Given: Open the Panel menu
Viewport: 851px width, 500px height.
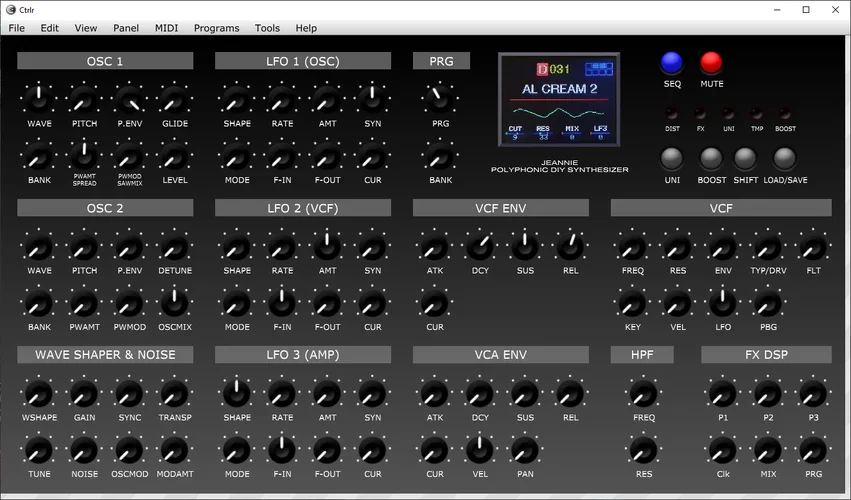Looking at the screenshot, I should point(126,28).
